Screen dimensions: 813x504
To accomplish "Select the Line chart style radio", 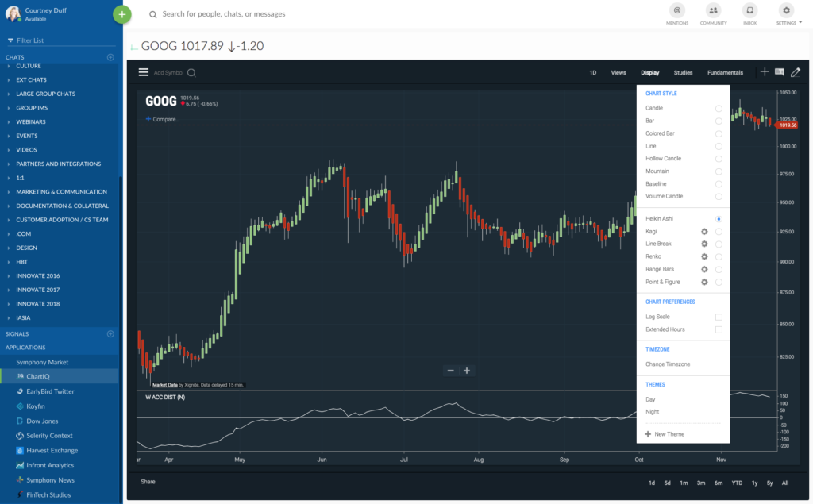I will [719, 146].
